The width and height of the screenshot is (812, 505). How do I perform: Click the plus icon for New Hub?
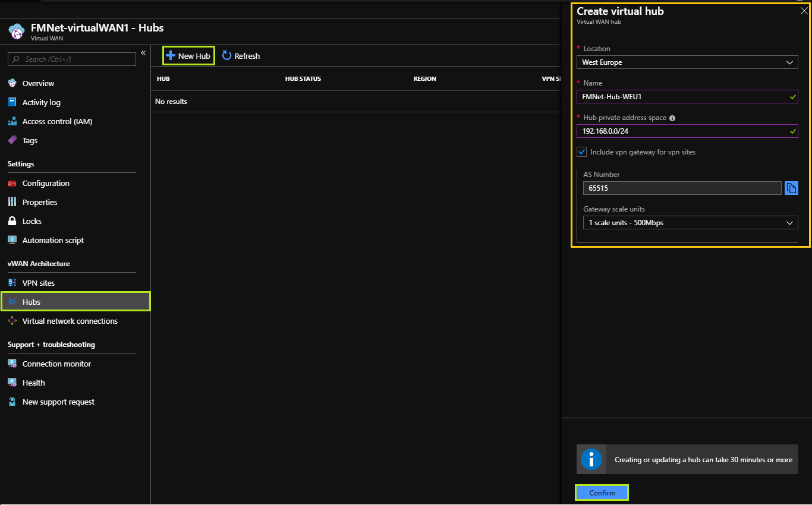coord(171,55)
